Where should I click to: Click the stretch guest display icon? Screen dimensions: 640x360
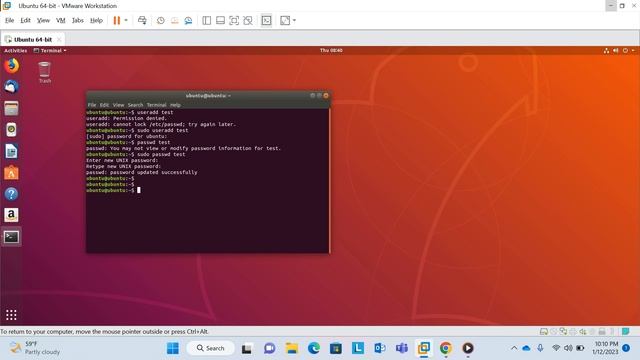coord(285,20)
